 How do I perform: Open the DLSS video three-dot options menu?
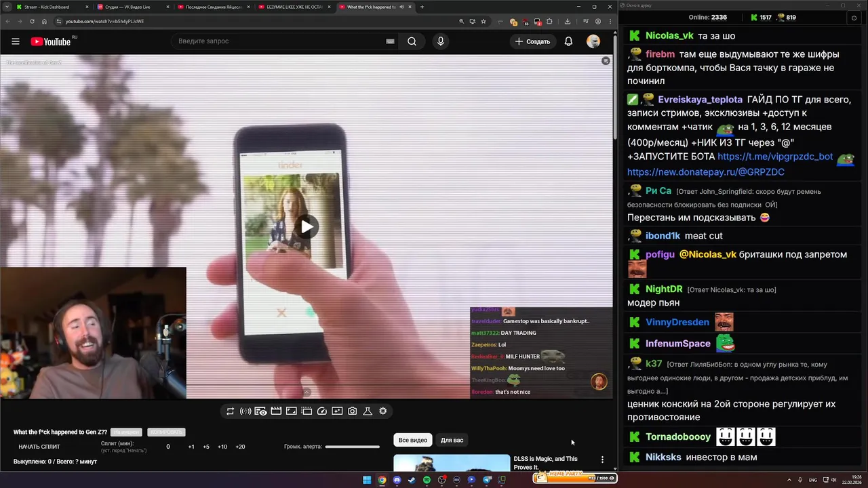[x=602, y=460]
